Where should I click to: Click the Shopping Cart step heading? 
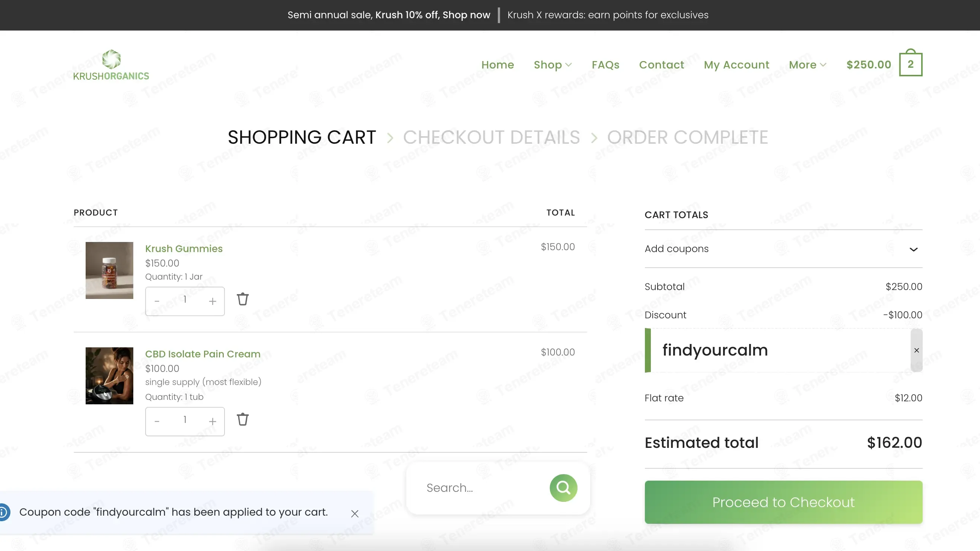[302, 137]
